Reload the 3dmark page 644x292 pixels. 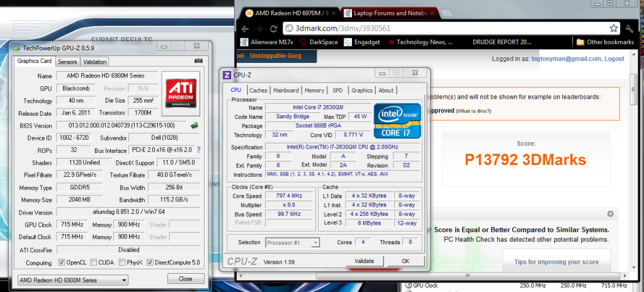(273, 29)
